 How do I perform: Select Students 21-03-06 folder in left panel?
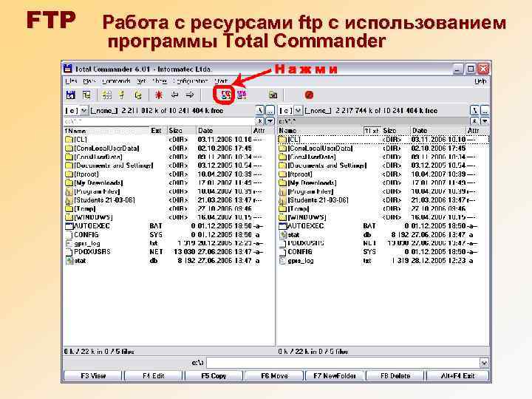(x=100, y=199)
